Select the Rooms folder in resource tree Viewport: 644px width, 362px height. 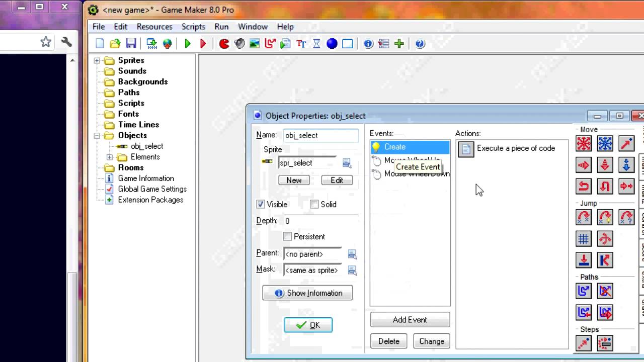tap(131, 167)
